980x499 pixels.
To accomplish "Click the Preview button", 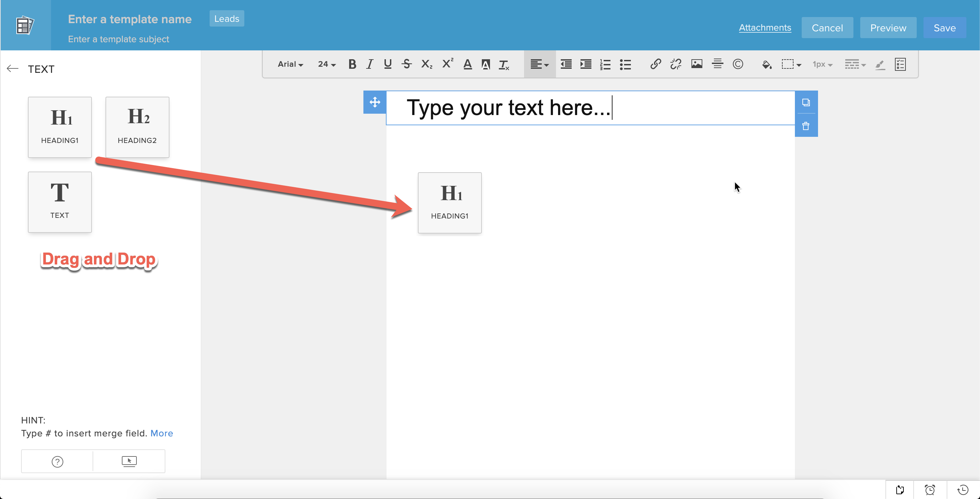I will click(888, 28).
